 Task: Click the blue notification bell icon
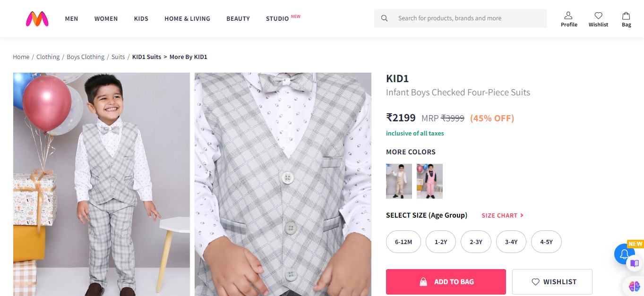(624, 254)
